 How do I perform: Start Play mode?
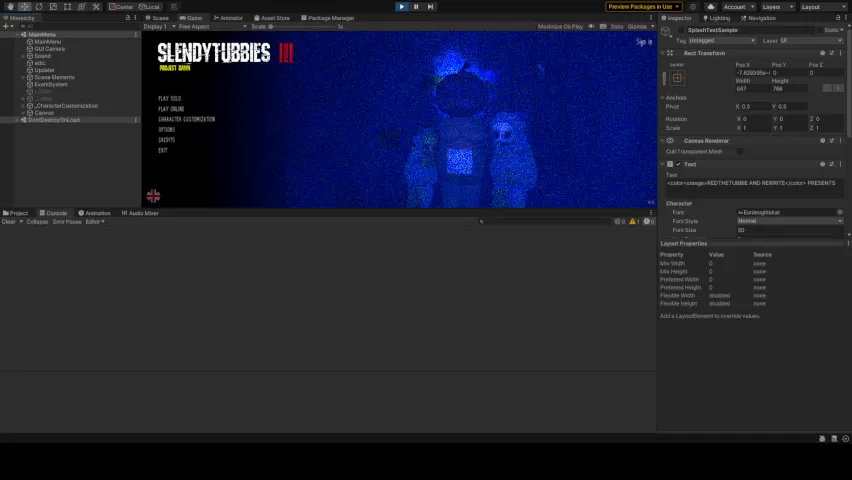tap(402, 7)
